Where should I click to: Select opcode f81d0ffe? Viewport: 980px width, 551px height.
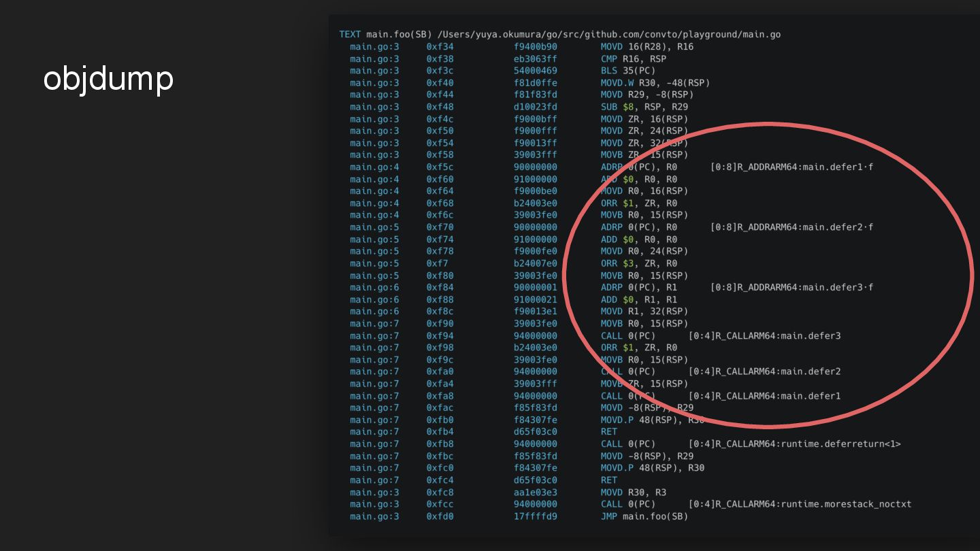(x=535, y=83)
